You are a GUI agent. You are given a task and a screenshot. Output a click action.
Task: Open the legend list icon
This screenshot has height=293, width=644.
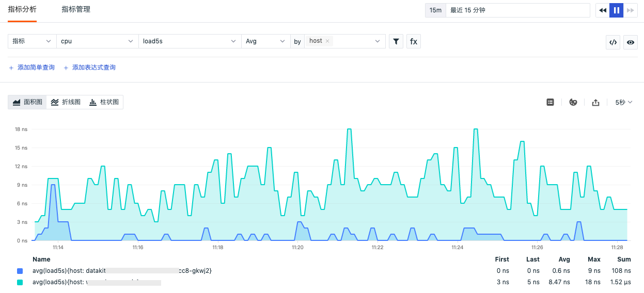[x=550, y=102]
